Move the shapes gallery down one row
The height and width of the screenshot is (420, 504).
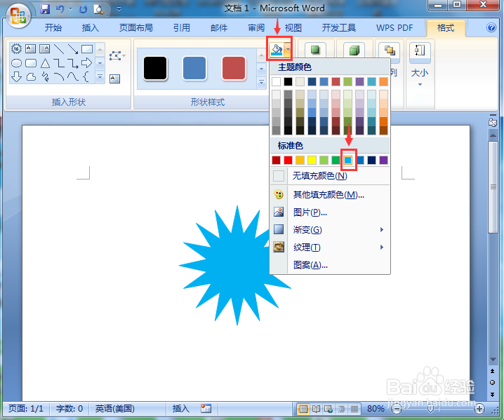click(x=100, y=63)
